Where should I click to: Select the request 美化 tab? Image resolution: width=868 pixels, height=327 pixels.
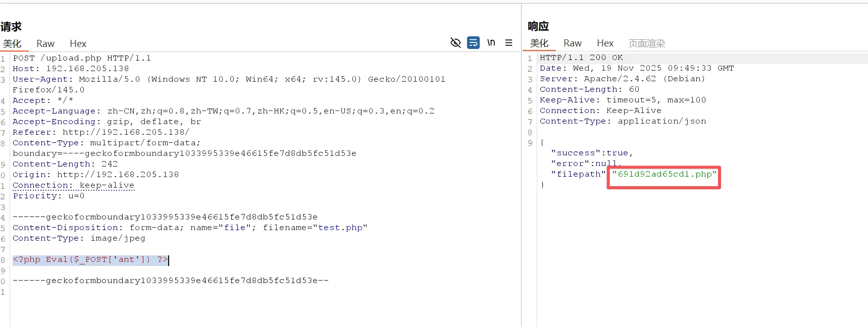coord(12,44)
